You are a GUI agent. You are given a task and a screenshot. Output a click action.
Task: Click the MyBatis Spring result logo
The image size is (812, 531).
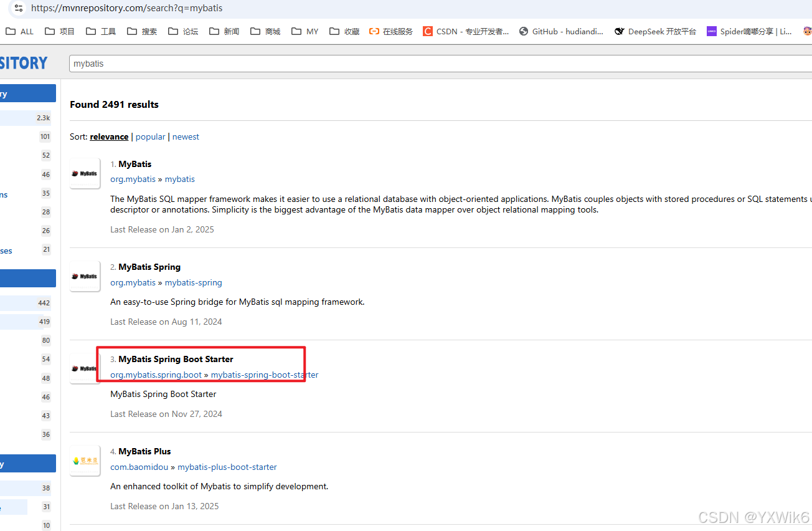(85, 276)
